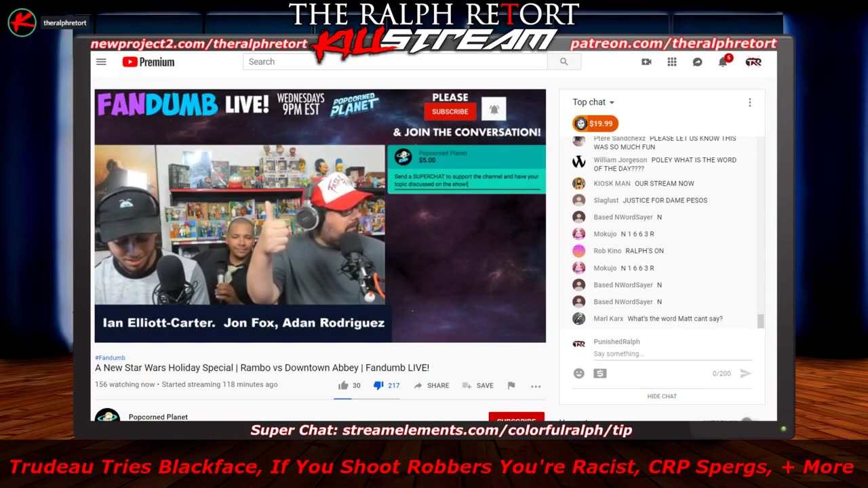This screenshot has width=868, height=488.
Task: Click the Popcorned Planet channel avatar
Action: (107, 415)
